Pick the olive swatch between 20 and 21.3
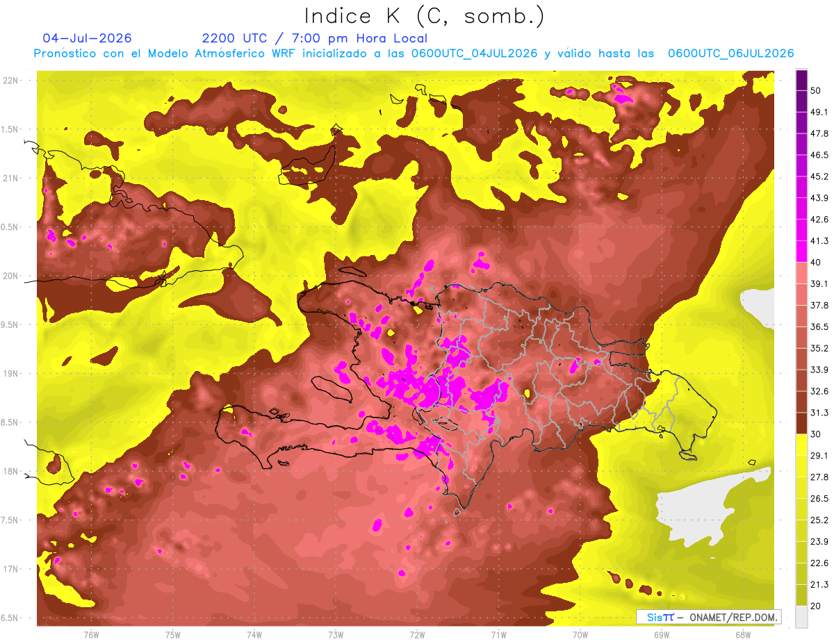This screenshot has height=644, width=834. (x=801, y=595)
